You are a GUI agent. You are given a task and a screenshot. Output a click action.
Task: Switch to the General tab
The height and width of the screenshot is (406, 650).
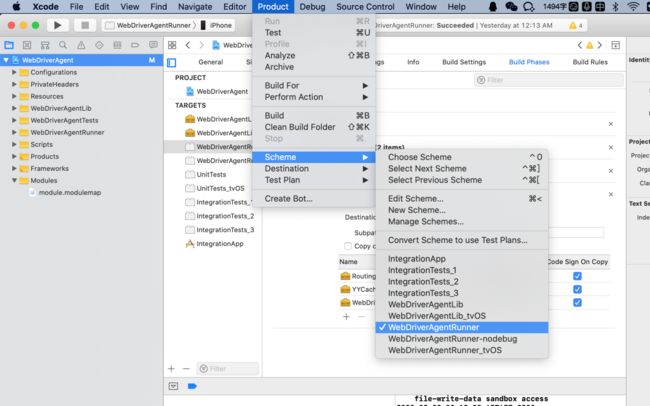[211, 62]
